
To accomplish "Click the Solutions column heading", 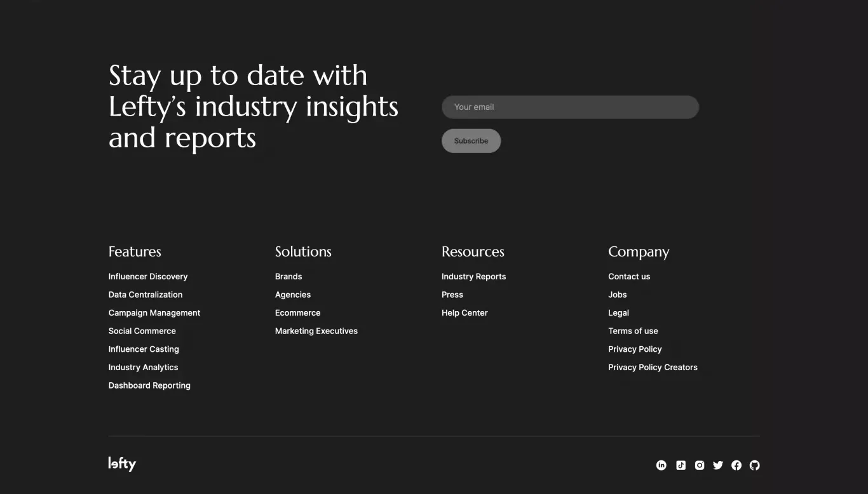I will (303, 251).
